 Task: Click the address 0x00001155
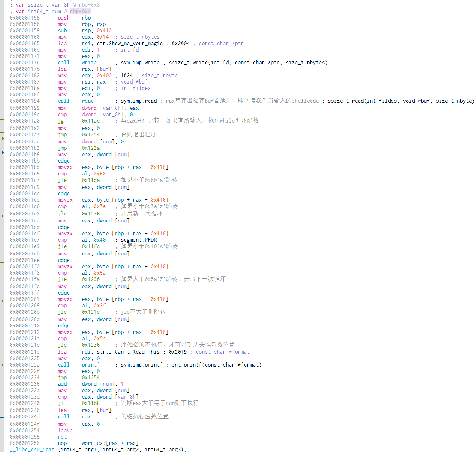[x=25, y=18]
